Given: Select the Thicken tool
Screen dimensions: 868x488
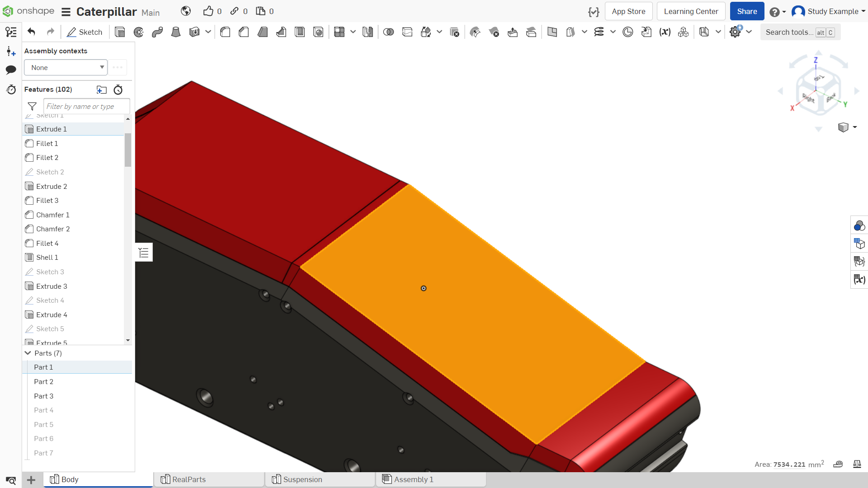Looking at the screenshot, I should pos(194,32).
